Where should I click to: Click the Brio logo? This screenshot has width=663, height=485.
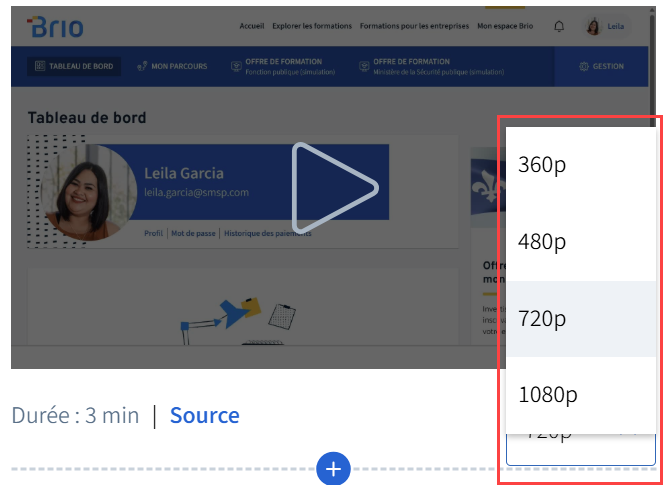coord(56,27)
